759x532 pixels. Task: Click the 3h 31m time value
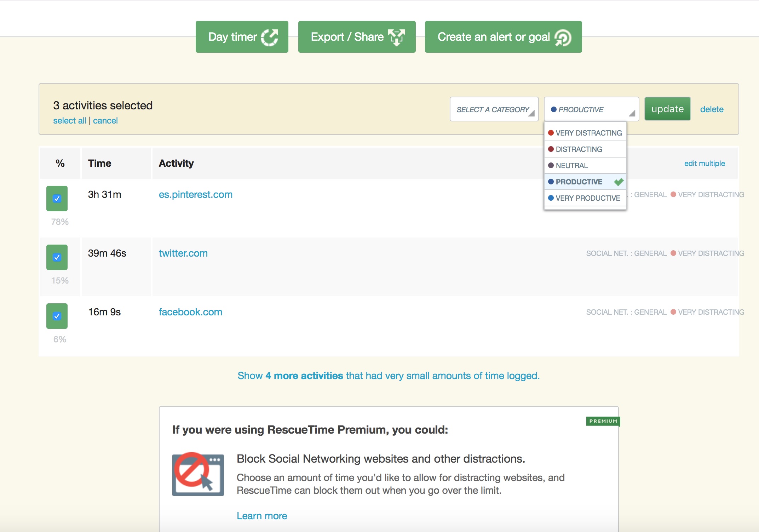click(x=105, y=195)
